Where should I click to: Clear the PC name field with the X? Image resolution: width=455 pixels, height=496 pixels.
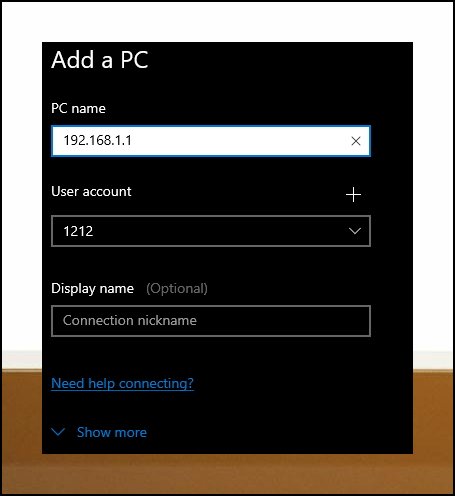pos(356,141)
